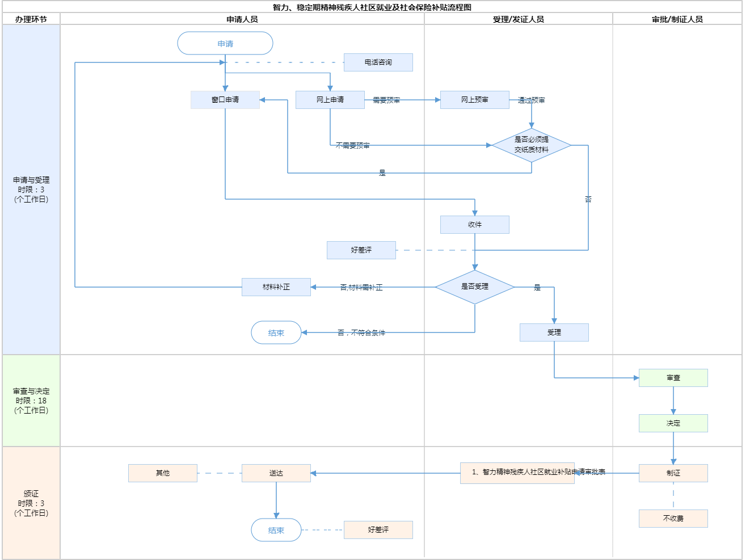This screenshot has height=560, width=754.
Task: Select the 其他 box
Action: tap(163, 473)
